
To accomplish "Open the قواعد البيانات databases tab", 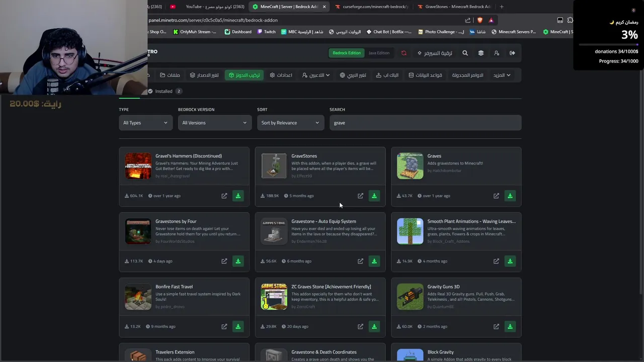I will coord(425,75).
